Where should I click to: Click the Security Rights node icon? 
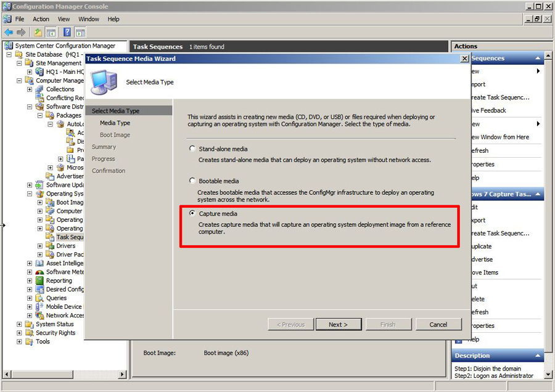point(30,333)
